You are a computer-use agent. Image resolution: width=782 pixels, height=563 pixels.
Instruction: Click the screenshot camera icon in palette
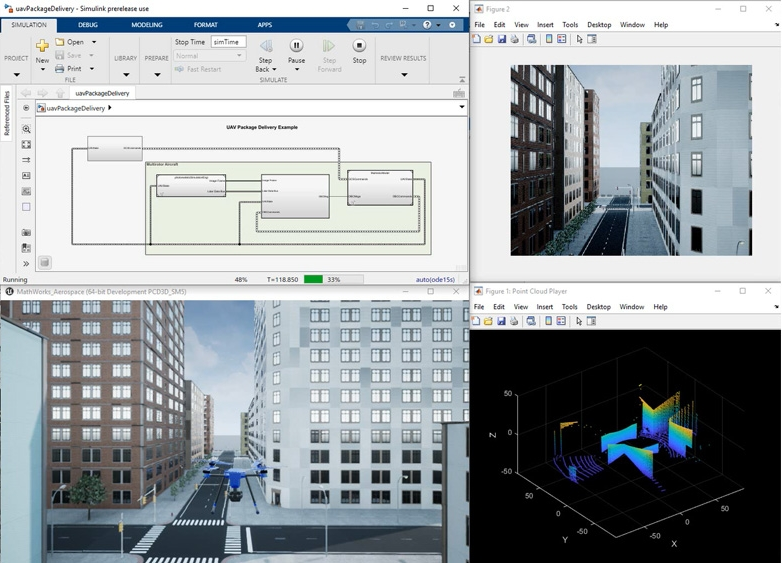click(x=26, y=232)
